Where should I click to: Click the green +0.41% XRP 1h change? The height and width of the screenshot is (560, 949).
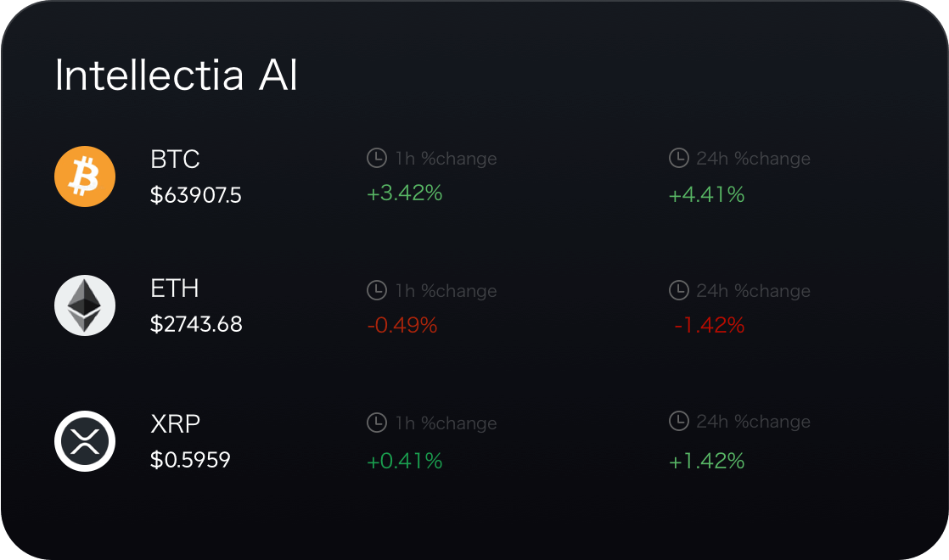click(x=405, y=461)
